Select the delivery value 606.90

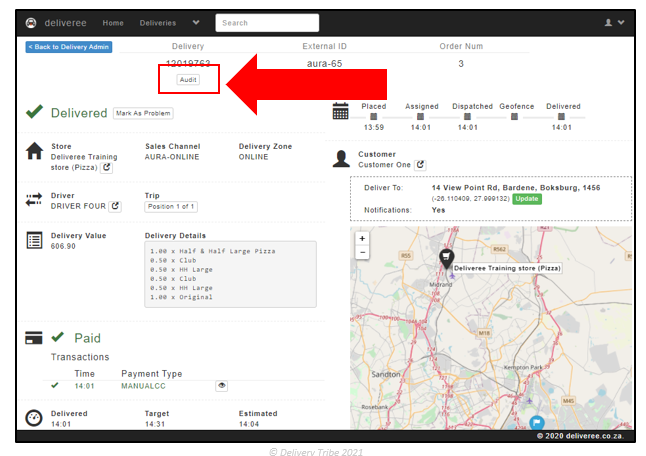tap(63, 246)
